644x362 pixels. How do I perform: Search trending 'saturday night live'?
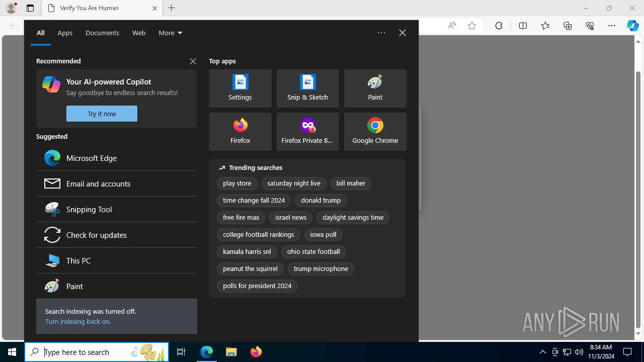point(294,184)
